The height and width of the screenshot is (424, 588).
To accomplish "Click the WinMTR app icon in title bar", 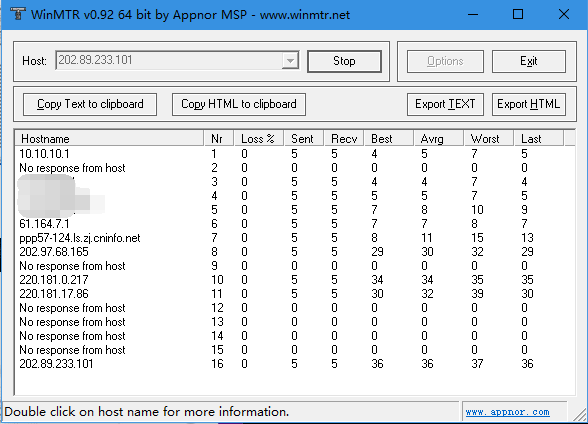I will coord(17,14).
